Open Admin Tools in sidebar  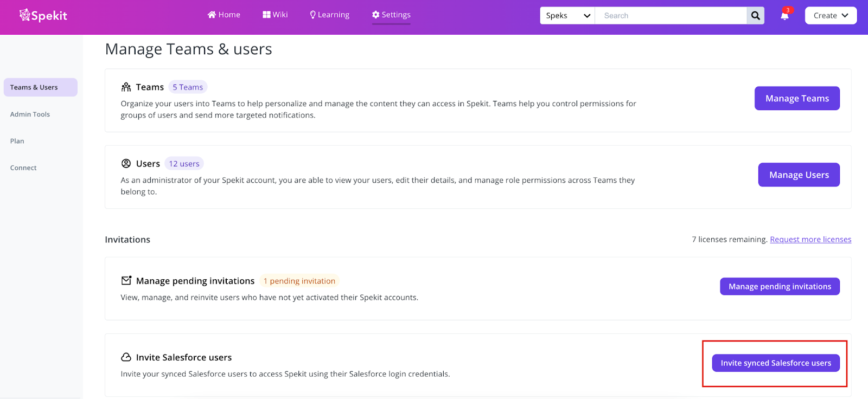click(30, 114)
